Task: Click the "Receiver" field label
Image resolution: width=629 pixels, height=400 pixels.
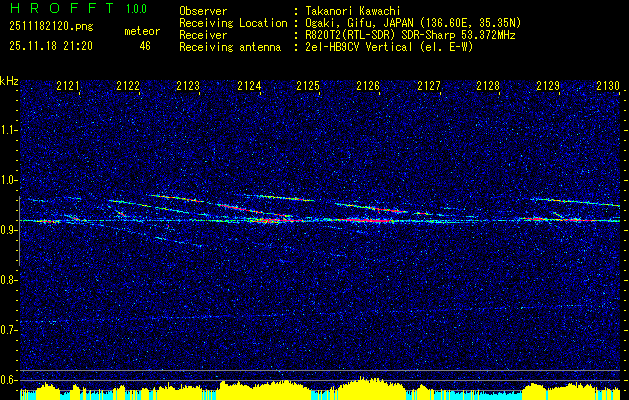Action: coord(203,35)
